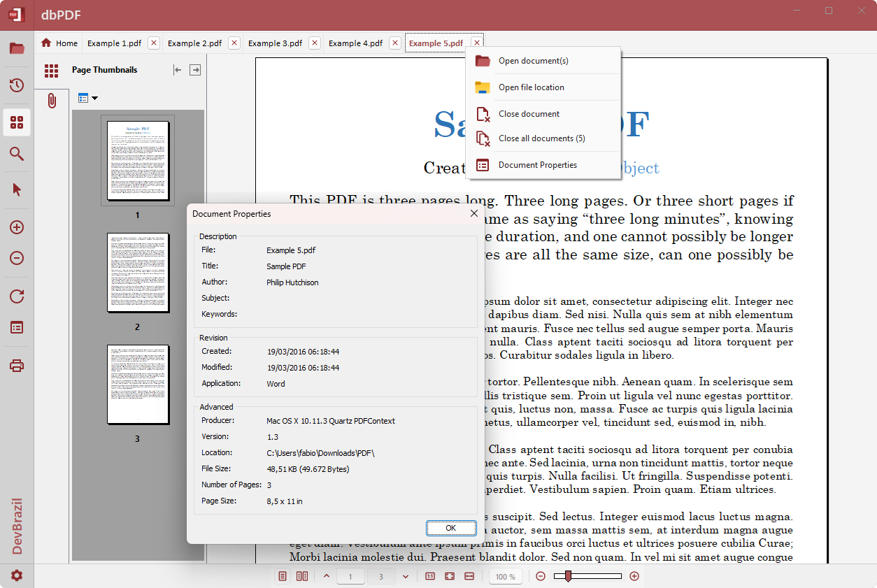
Task: Choose Open file location menu entry
Action: 543,87
